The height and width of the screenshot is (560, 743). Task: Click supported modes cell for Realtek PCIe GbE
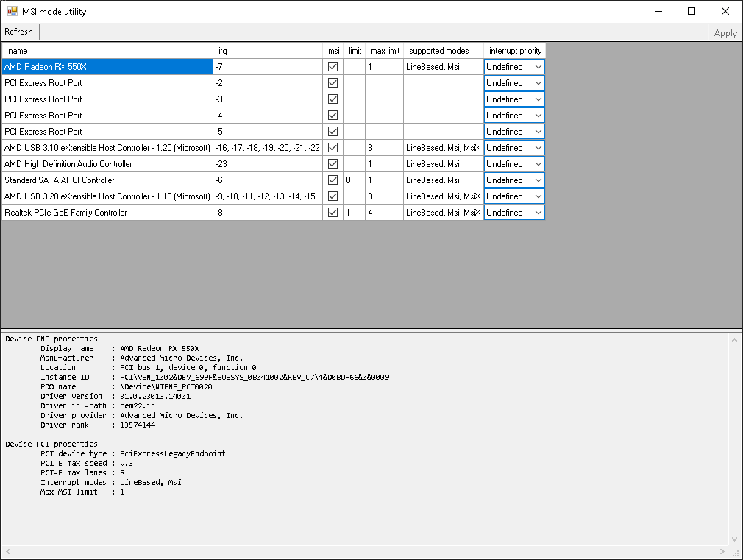pyautogui.click(x=444, y=213)
